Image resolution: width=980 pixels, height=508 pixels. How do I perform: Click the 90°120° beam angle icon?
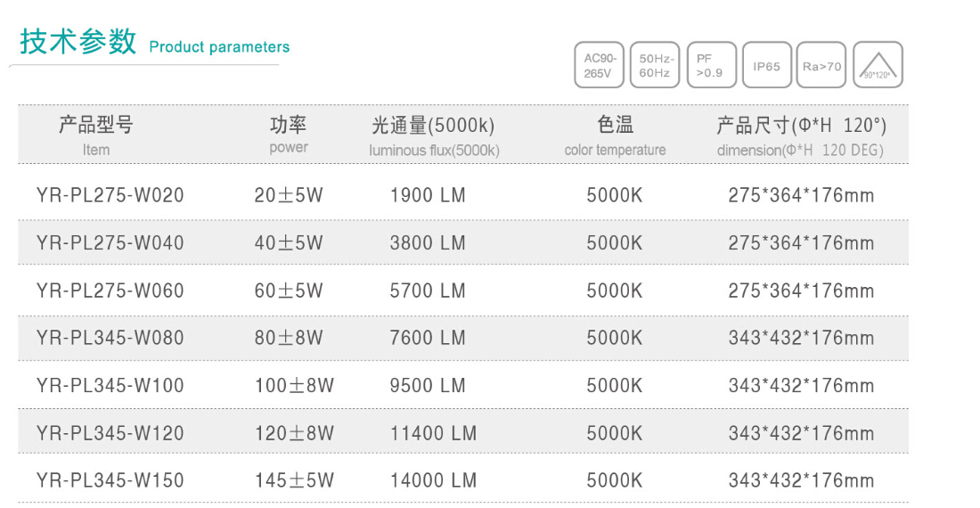[878, 65]
